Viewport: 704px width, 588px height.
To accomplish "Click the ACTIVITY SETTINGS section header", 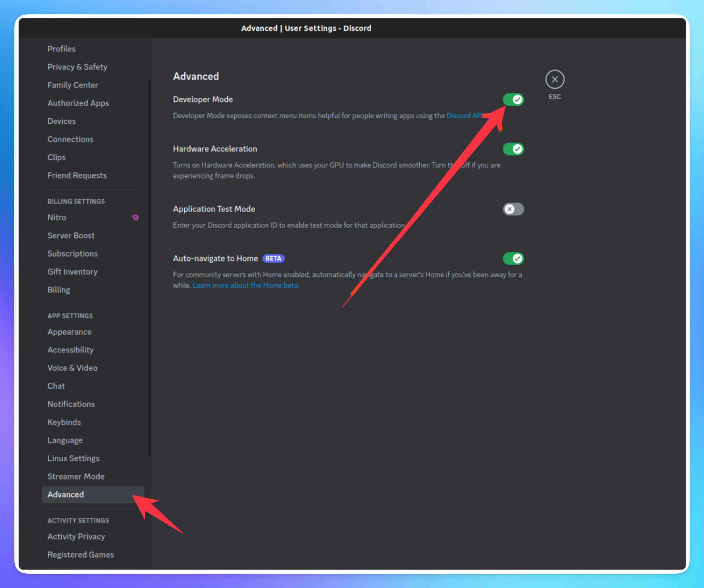I will point(78,521).
